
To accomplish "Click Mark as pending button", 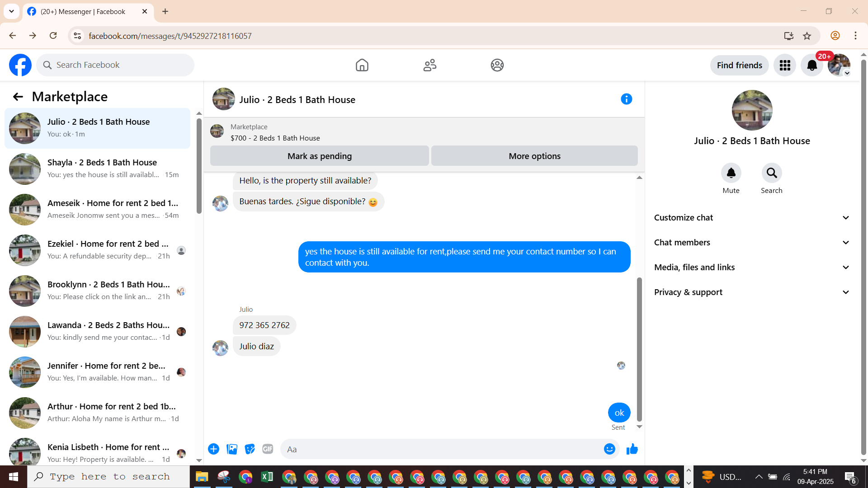I will (319, 156).
